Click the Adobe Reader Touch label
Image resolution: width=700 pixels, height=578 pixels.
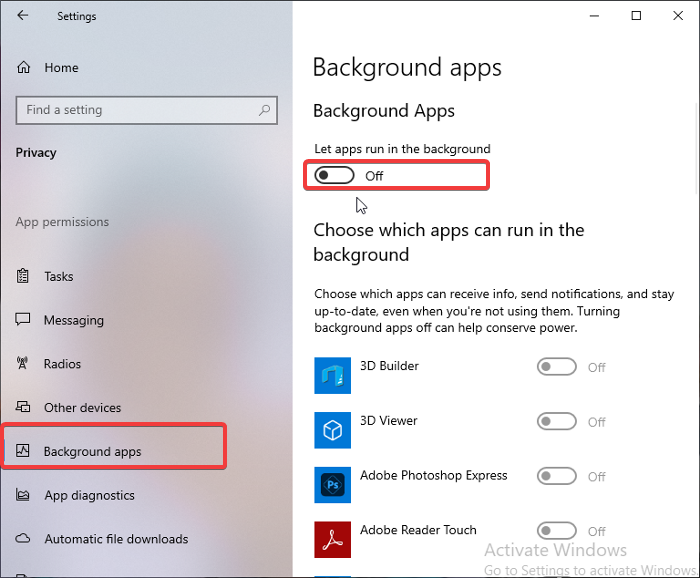pos(418,530)
